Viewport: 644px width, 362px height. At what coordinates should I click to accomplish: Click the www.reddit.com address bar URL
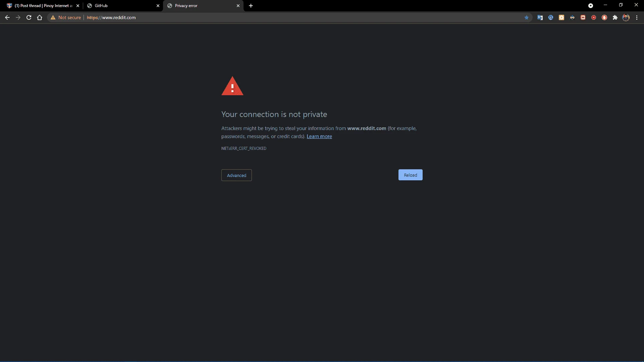coord(111,17)
